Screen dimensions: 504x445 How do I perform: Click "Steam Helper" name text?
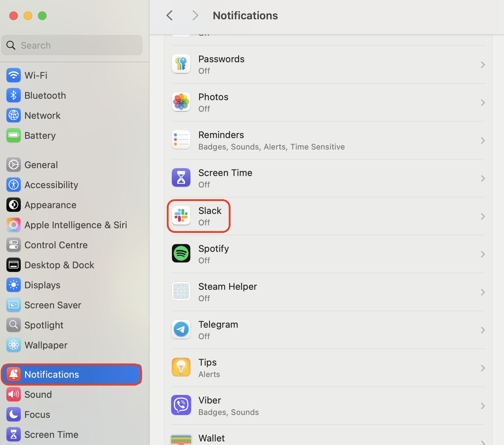228,287
